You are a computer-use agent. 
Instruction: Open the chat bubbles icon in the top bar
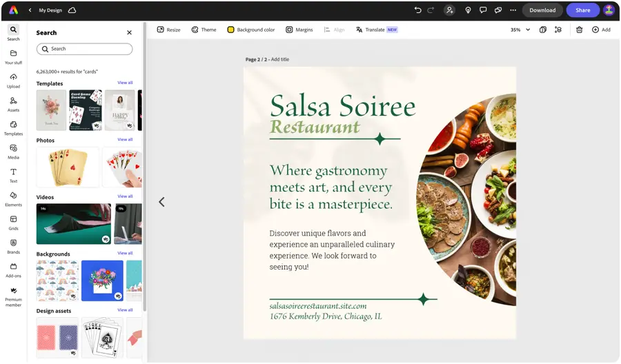pos(497,10)
